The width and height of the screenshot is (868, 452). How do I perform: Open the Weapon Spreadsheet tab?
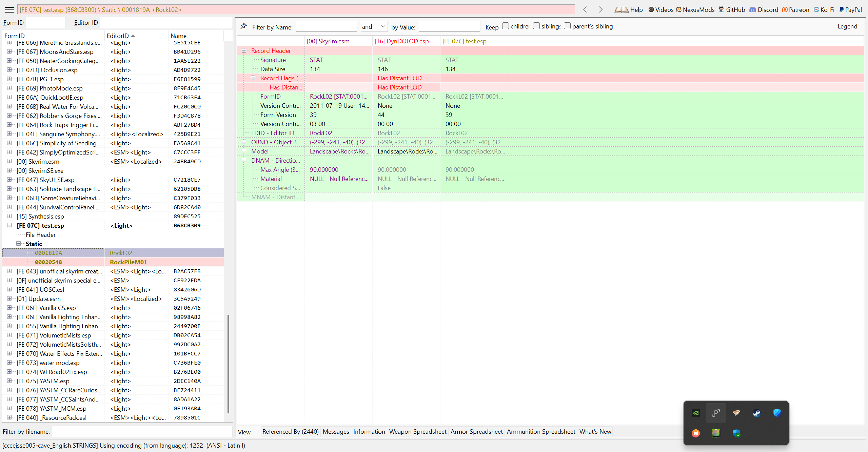417,431
